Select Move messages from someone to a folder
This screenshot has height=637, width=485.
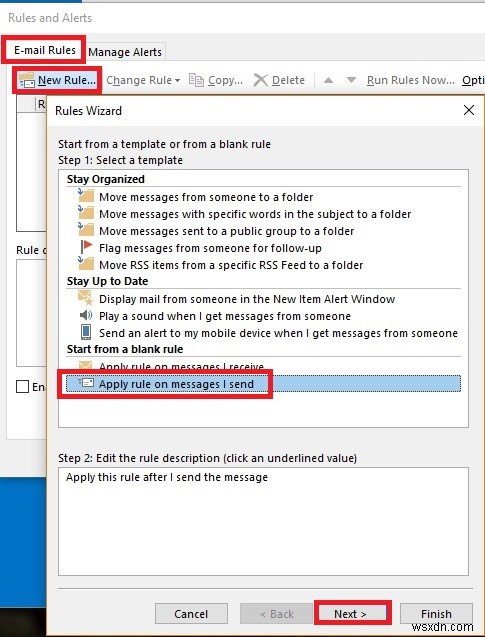point(263,197)
